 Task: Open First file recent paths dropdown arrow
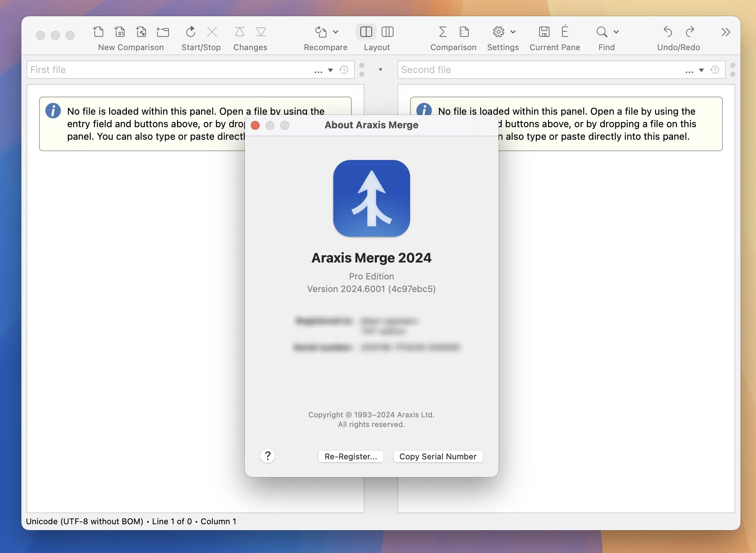[330, 70]
